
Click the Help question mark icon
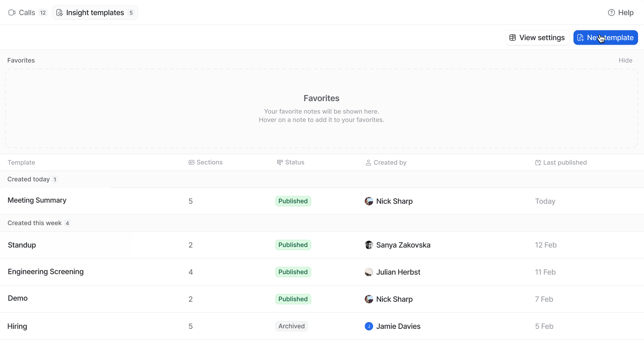(611, 13)
